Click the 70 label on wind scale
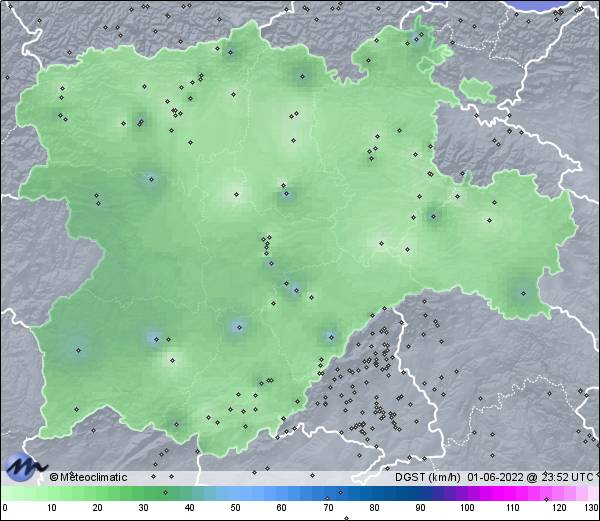 pyautogui.click(x=328, y=508)
